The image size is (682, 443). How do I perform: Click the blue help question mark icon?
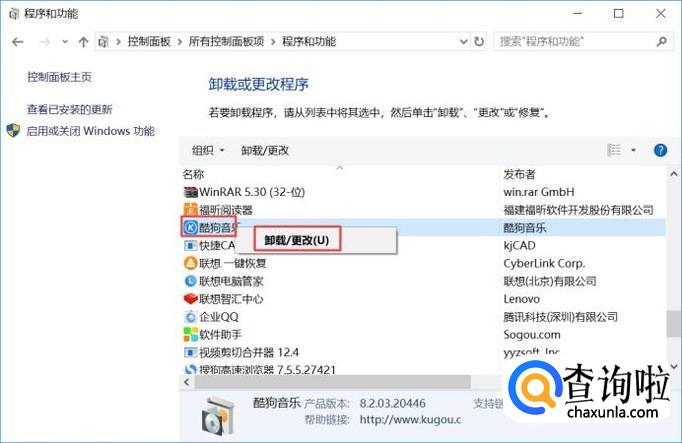point(660,150)
